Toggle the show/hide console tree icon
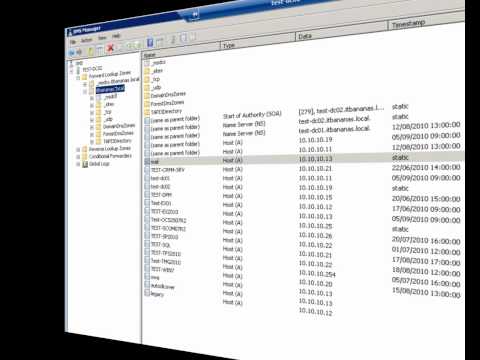The image size is (480, 360). (100, 50)
